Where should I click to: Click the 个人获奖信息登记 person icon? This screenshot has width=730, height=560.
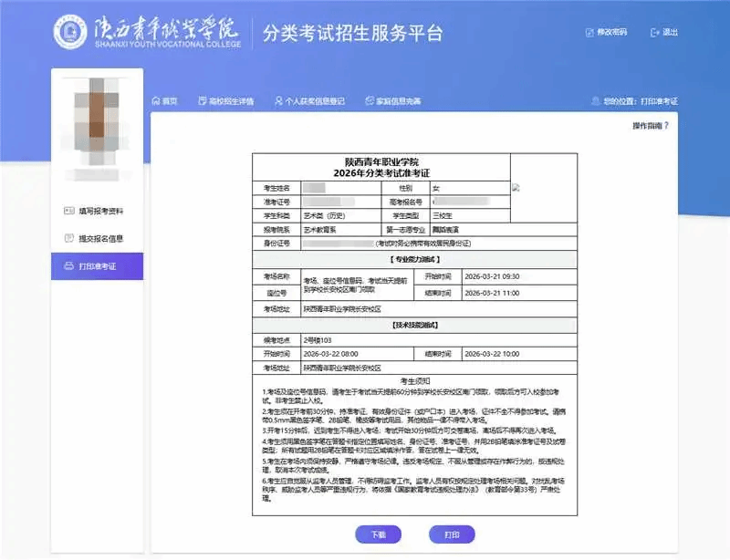coord(277,100)
